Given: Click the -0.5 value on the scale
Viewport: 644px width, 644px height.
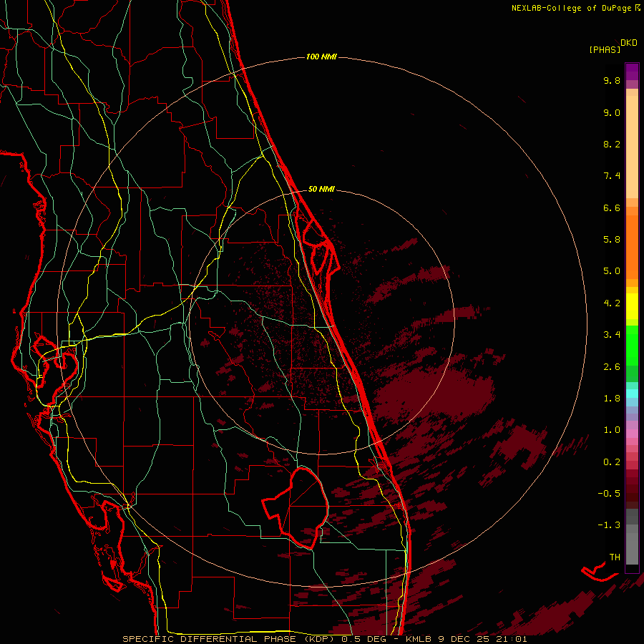Looking at the screenshot, I should pyautogui.click(x=609, y=494).
